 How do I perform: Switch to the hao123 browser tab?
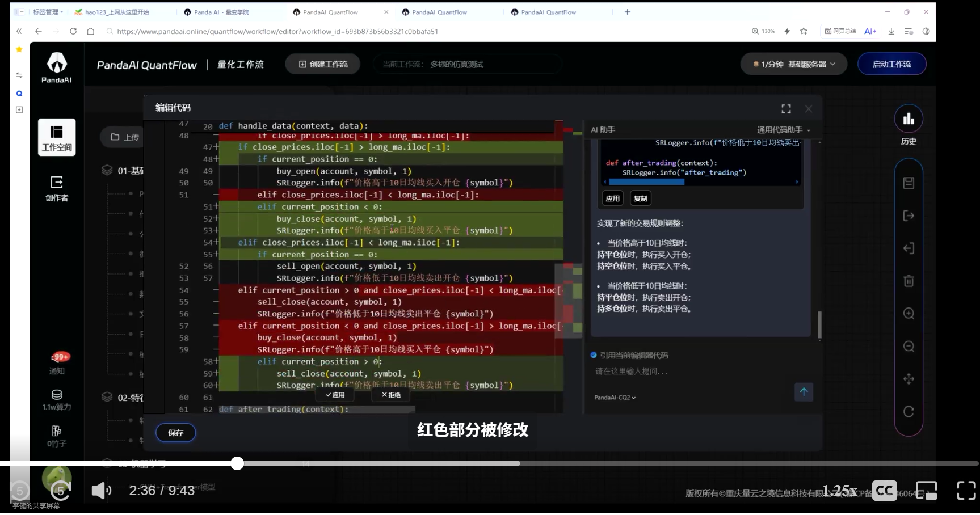(x=117, y=12)
